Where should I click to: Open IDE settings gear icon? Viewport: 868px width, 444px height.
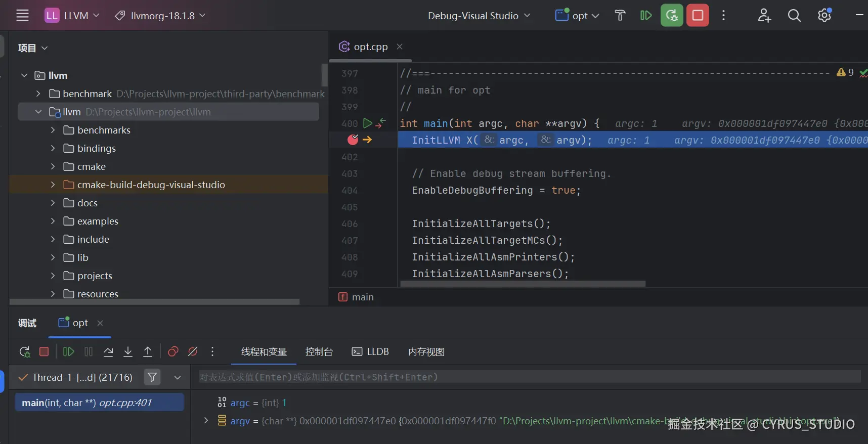coord(824,15)
